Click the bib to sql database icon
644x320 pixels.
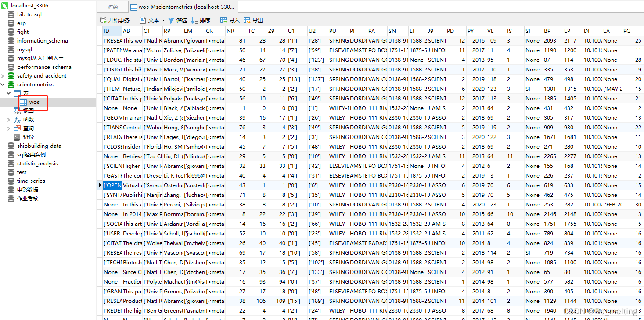(11, 14)
